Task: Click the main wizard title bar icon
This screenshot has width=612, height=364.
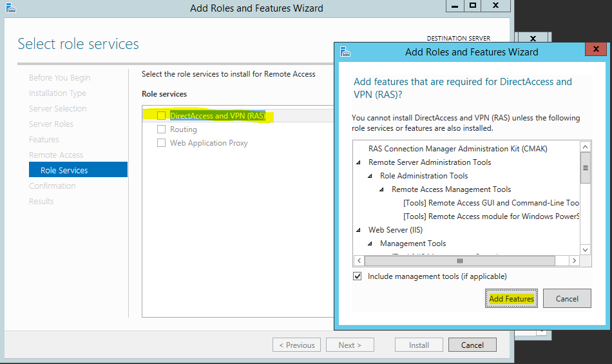Action: [x=11, y=8]
